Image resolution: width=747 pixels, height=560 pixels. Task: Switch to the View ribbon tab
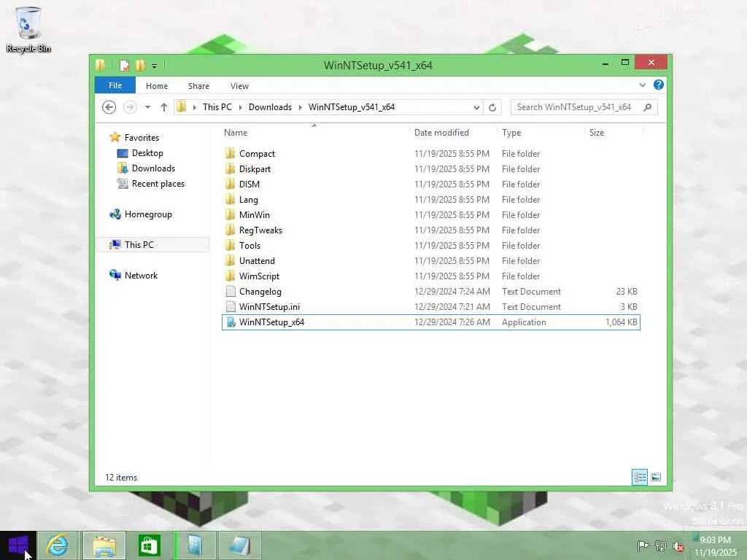coord(239,86)
